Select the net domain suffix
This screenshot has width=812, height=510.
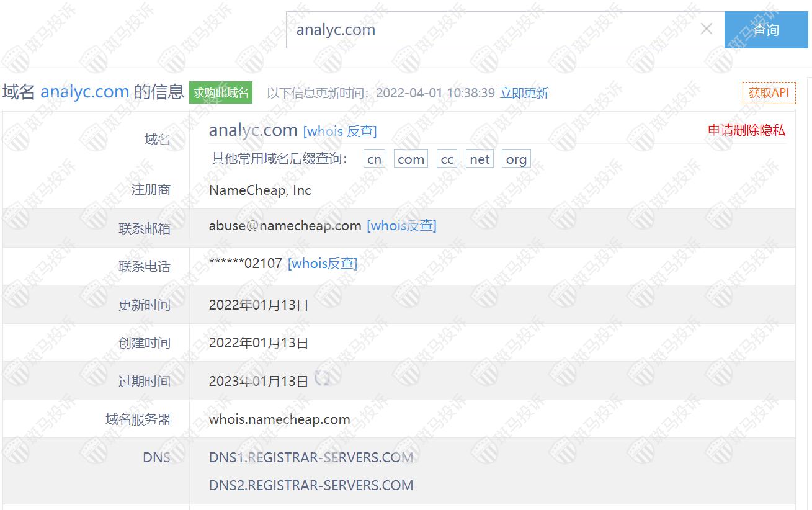480,159
